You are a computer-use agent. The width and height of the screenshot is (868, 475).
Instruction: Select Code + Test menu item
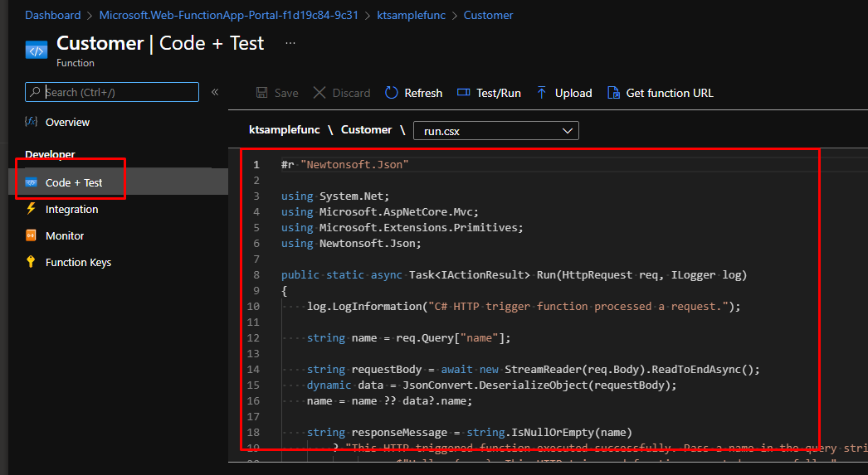(74, 182)
